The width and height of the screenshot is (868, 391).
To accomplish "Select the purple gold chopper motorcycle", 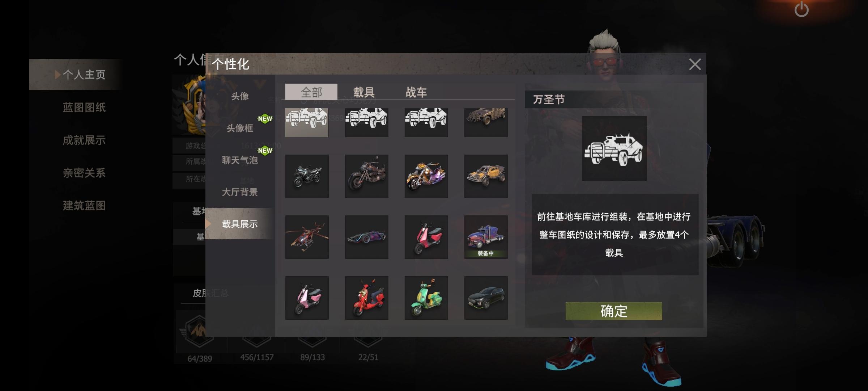I will pyautogui.click(x=426, y=176).
